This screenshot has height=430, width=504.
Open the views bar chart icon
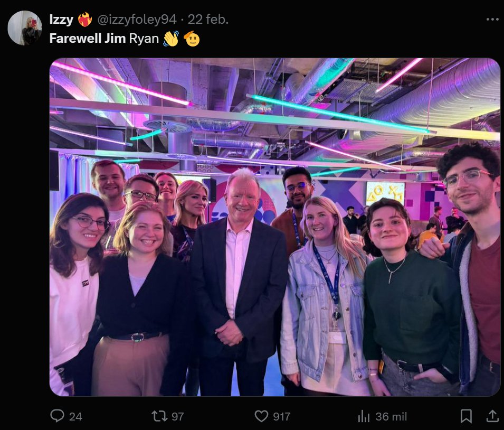(364, 416)
